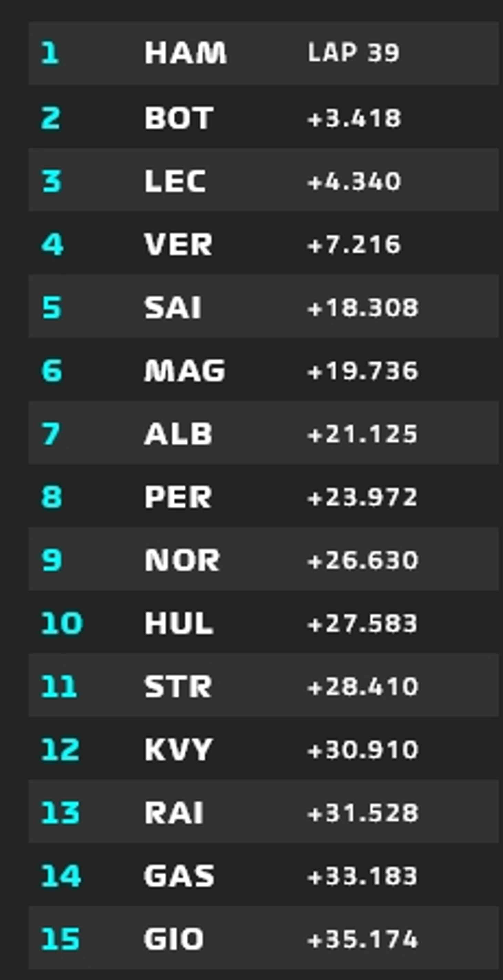This screenshot has height=980, width=503.
Task: Select the HAM leader row
Action: click(263, 53)
